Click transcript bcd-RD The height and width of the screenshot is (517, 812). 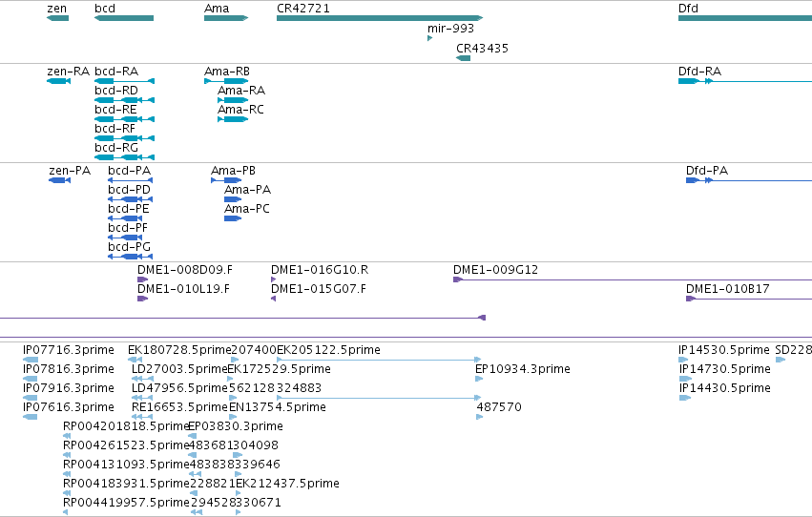(x=124, y=100)
